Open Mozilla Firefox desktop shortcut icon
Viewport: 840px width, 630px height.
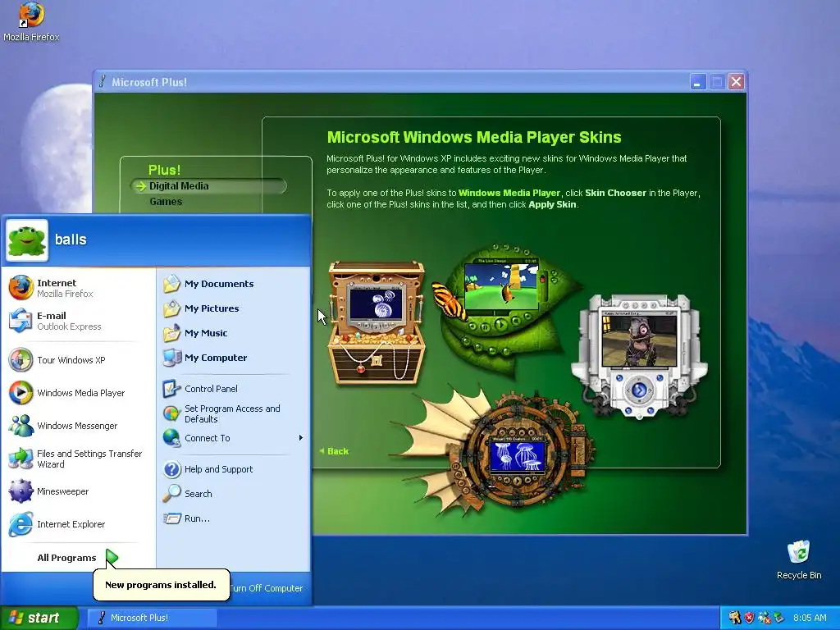pos(31,21)
